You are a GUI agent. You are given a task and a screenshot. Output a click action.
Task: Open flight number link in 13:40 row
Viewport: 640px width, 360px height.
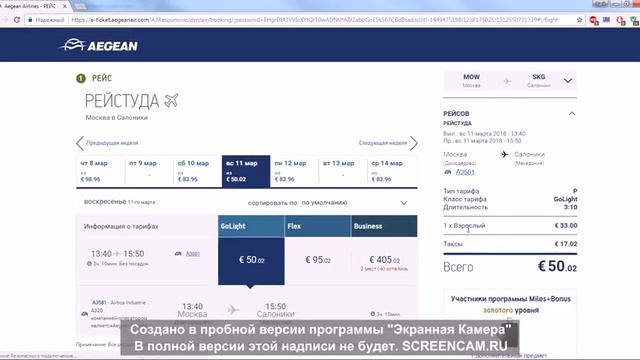click(x=193, y=254)
